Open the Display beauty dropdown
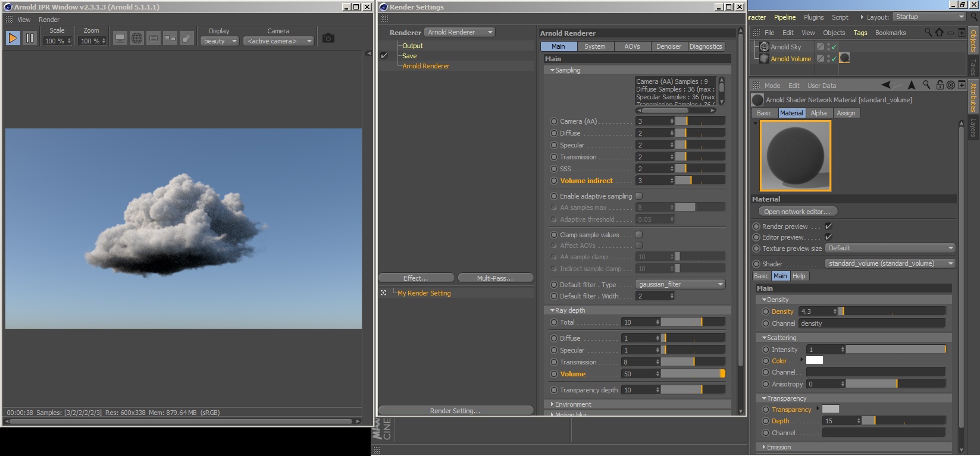This screenshot has width=980, height=456. click(220, 41)
